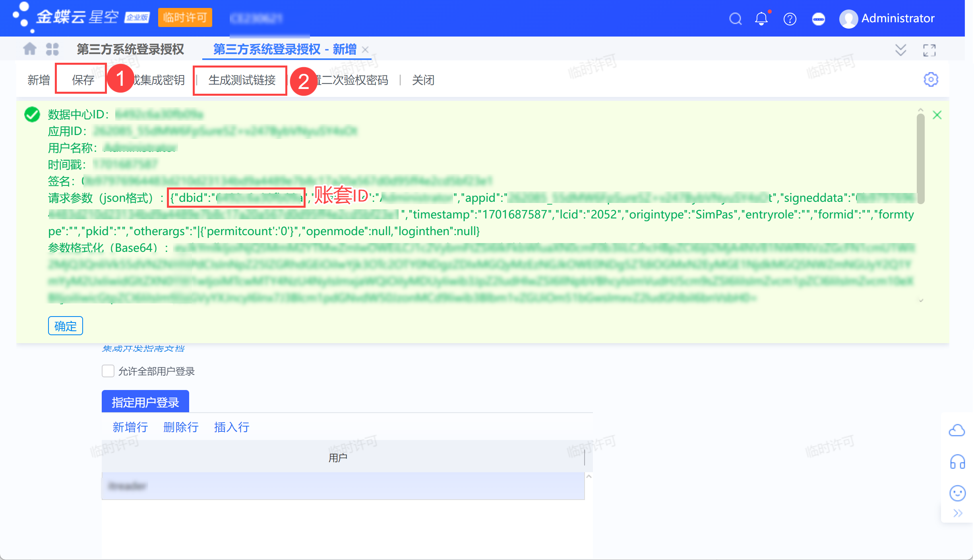Image resolution: width=974 pixels, height=560 pixels.
Task: Open support via the headset icon
Action: tap(958, 462)
